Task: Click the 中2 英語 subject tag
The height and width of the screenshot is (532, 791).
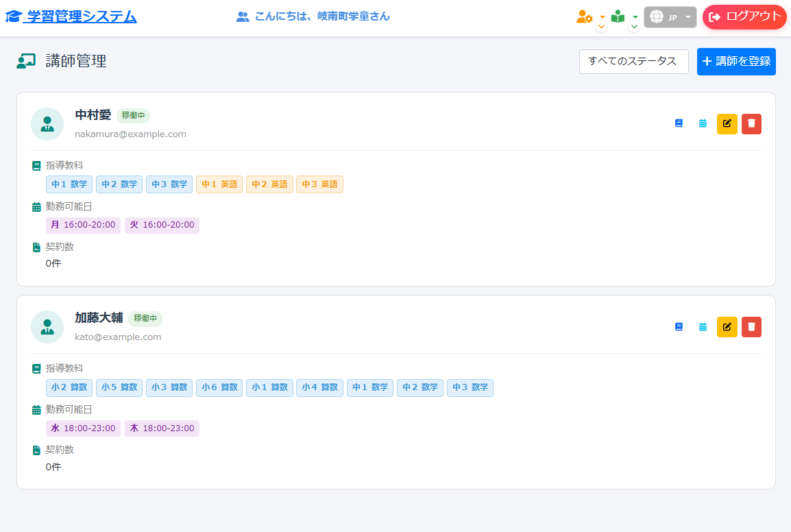Action: (269, 184)
